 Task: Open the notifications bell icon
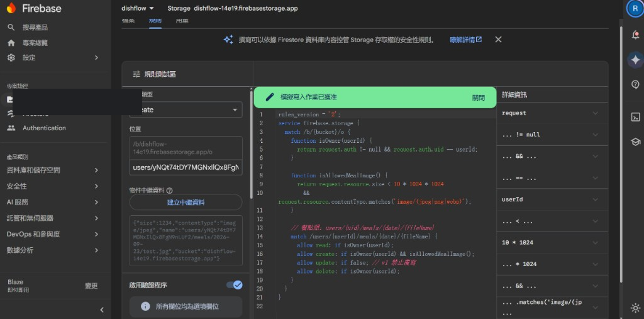tap(635, 35)
